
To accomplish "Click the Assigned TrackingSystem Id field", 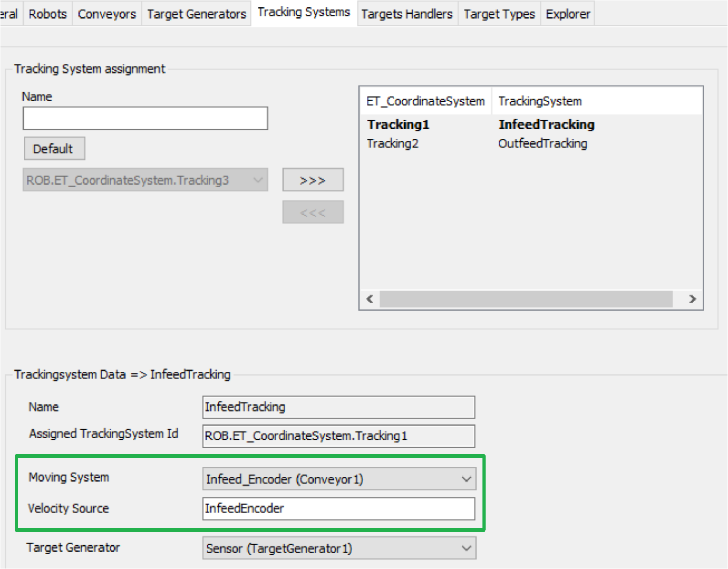I will tap(338, 436).
